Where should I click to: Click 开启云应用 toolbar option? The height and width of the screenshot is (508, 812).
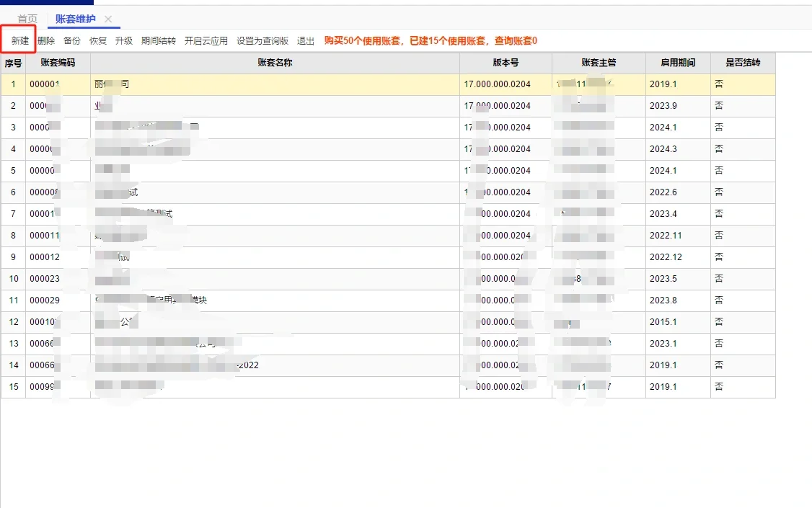[206, 41]
